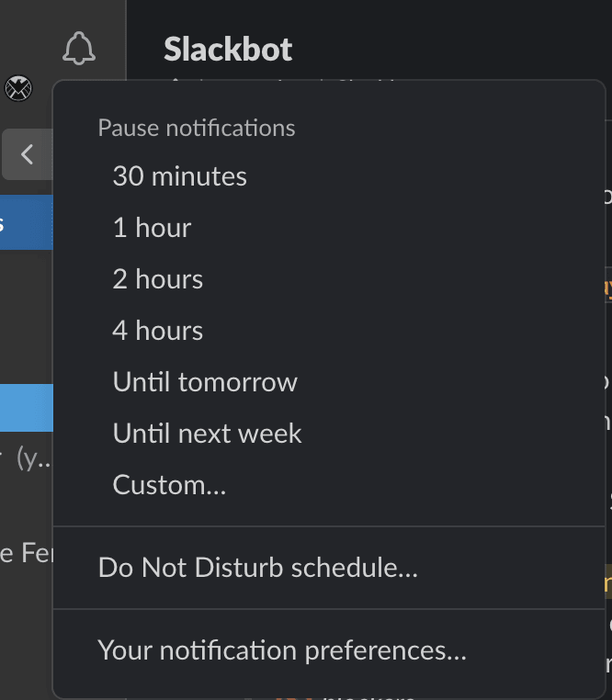The image size is (612, 700).
Task: Click the notifications bell icon
Action: click(79, 48)
